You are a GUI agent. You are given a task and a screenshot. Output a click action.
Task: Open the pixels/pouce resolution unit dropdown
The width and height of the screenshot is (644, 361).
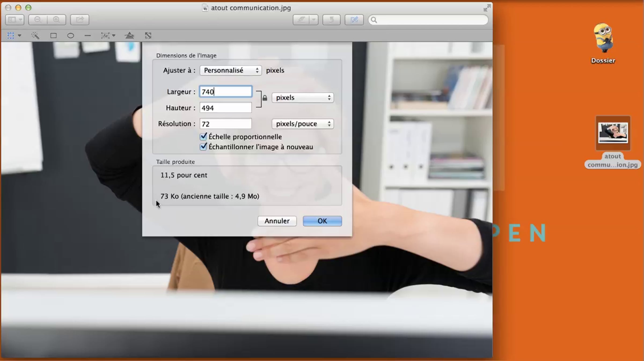point(303,124)
